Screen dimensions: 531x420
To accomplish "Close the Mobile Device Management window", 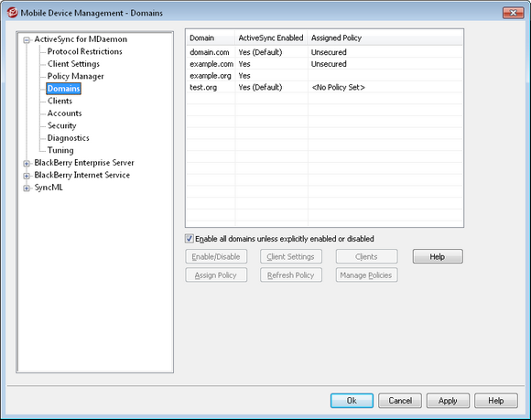I will [513, 13].
